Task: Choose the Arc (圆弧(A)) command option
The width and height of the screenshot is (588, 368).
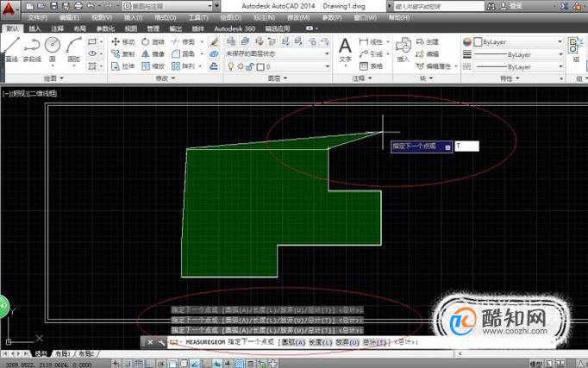Action: click(x=294, y=342)
